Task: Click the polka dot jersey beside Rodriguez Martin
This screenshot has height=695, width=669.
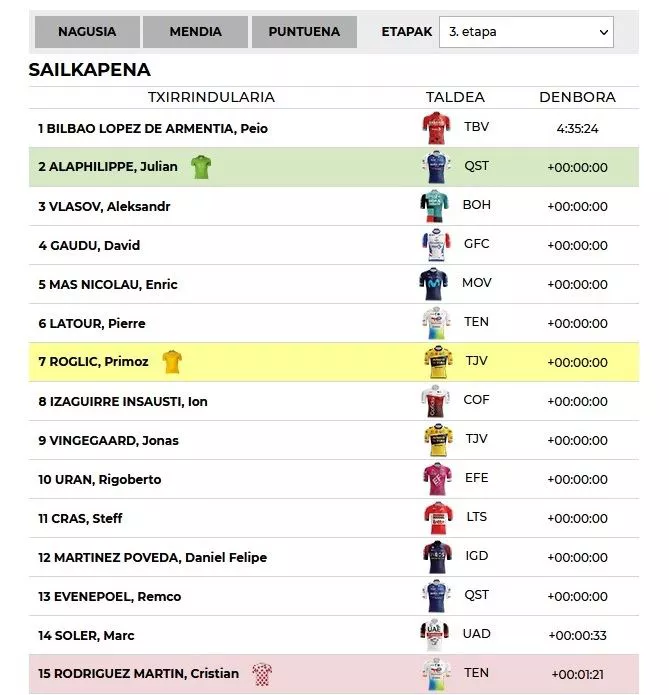Action: 262,674
